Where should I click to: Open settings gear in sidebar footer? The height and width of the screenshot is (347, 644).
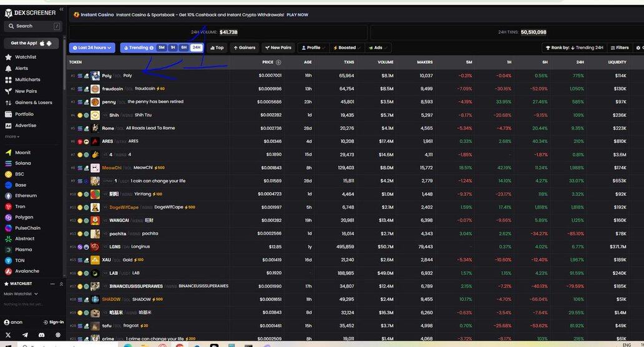tap(58, 335)
